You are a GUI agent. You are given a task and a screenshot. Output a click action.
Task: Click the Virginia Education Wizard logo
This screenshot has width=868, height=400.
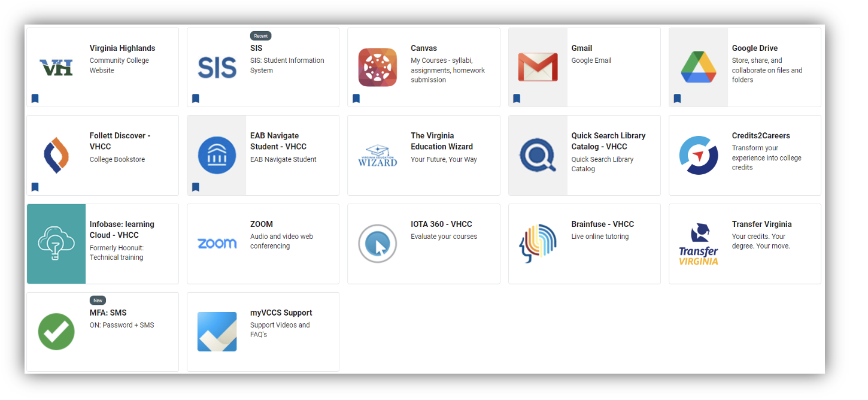[x=378, y=155]
